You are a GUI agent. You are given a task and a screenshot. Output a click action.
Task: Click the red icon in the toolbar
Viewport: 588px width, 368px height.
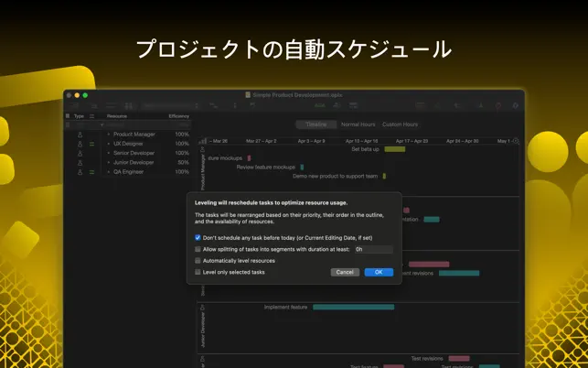498,106
